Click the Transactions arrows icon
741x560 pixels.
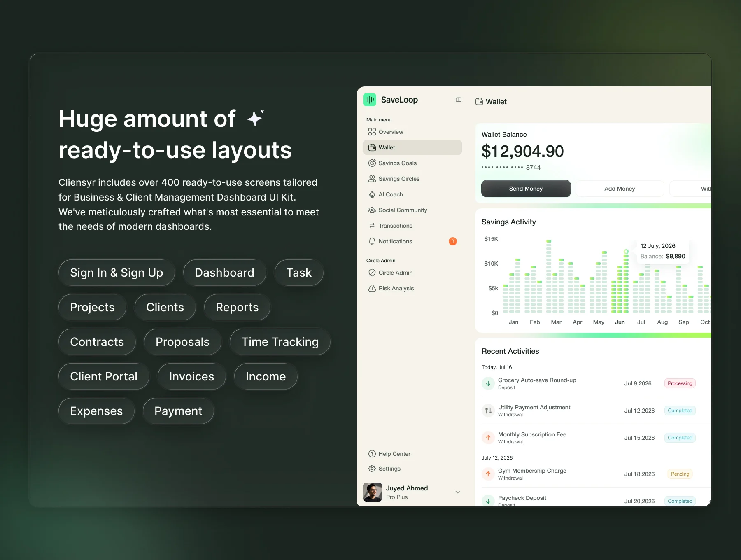372,226
